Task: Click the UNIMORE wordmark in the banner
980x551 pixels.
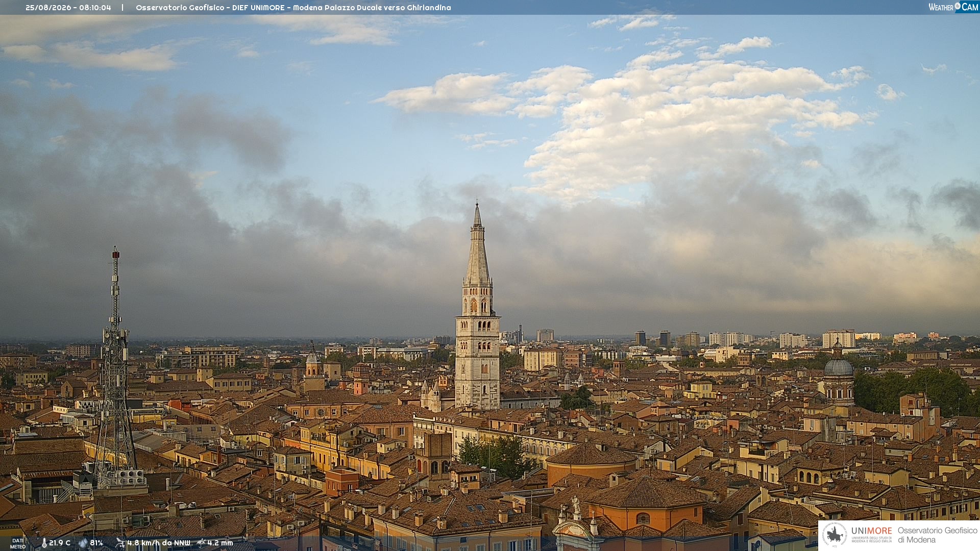Action: pyautogui.click(x=871, y=531)
